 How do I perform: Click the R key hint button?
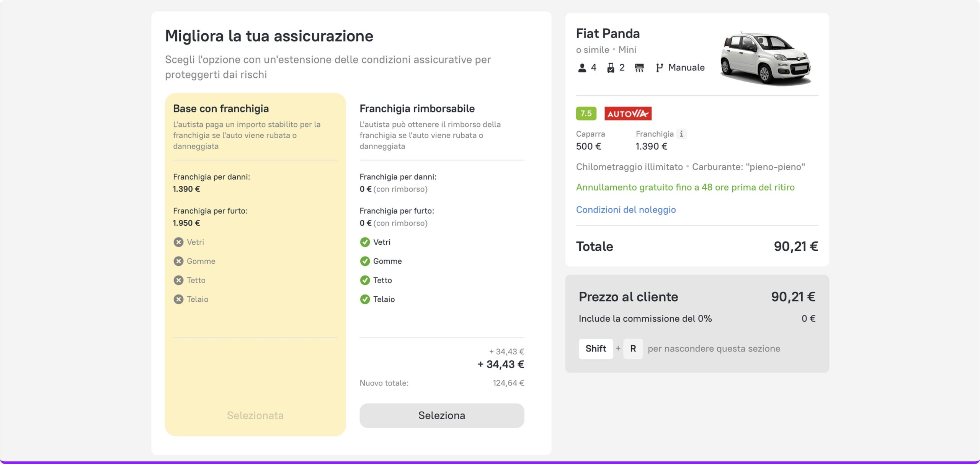click(x=633, y=349)
